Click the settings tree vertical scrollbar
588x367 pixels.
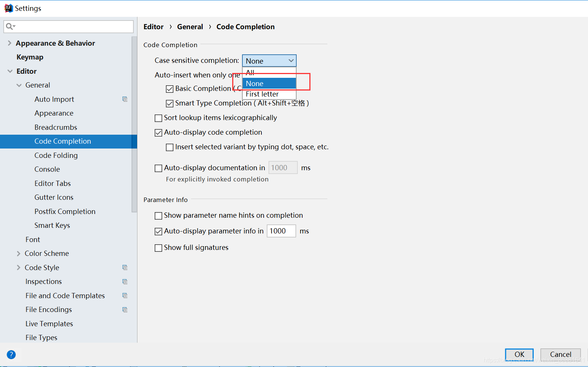coord(134,124)
